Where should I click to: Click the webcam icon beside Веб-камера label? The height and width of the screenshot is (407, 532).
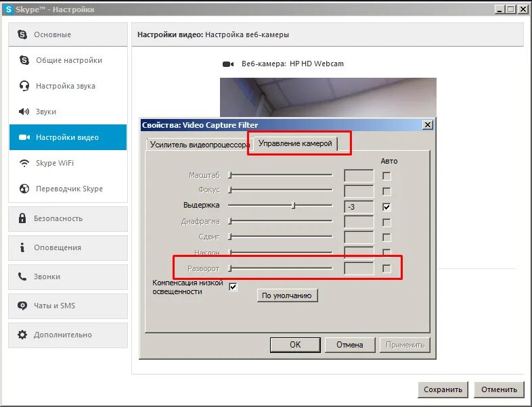point(228,64)
